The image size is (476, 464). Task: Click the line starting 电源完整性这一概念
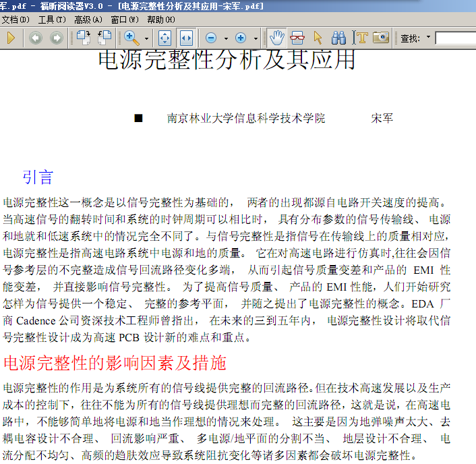point(225,202)
